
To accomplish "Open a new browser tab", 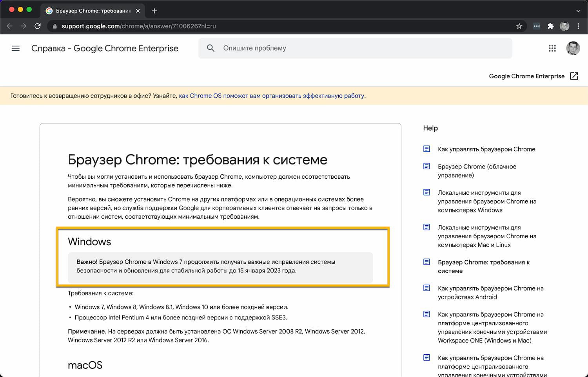I will click(x=154, y=11).
